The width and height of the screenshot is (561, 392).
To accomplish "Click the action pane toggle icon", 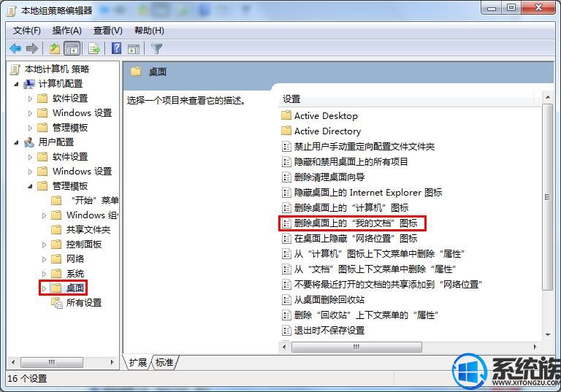I will 134,49.
